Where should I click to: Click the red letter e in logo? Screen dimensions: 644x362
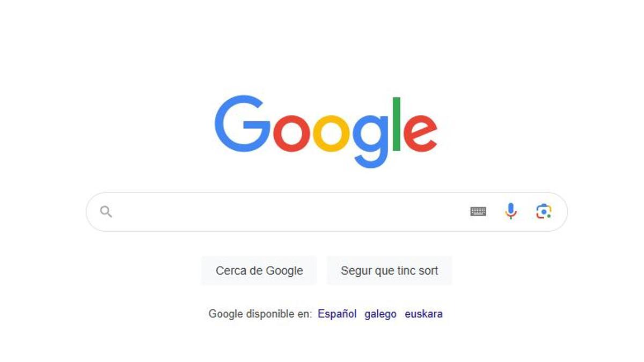tap(420, 133)
